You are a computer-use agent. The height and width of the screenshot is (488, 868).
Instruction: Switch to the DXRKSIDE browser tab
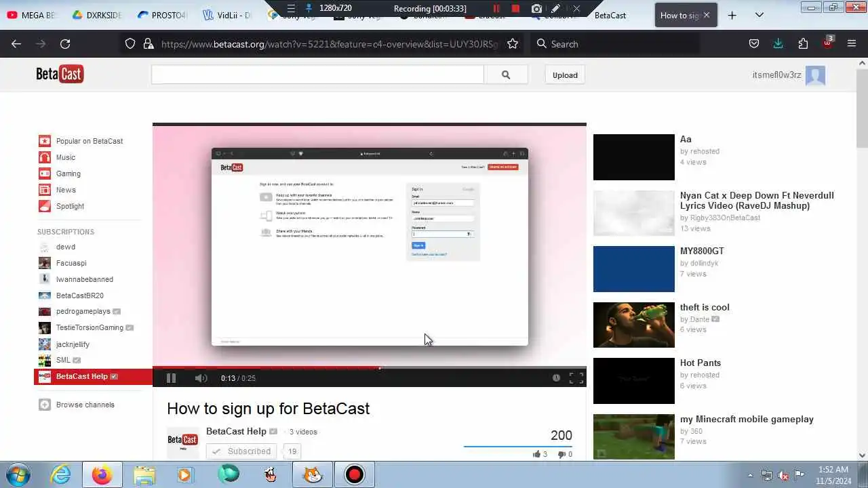pos(96,15)
